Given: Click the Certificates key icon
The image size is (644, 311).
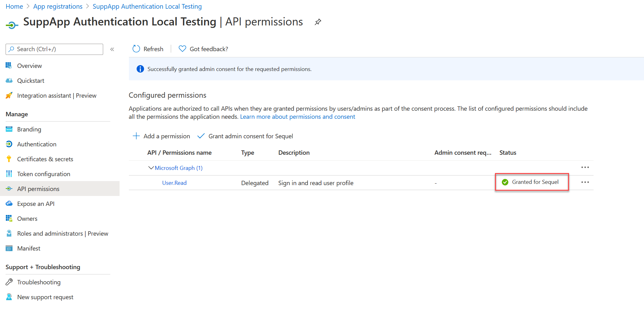Looking at the screenshot, I should [9, 159].
